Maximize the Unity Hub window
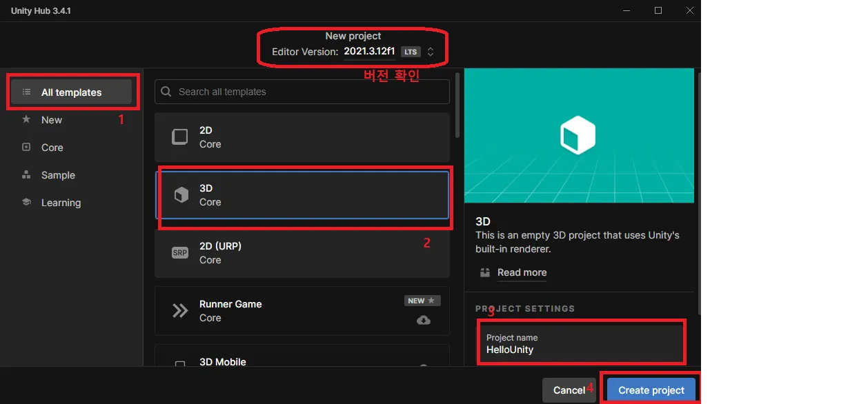The width and height of the screenshot is (868, 404). 658,10
